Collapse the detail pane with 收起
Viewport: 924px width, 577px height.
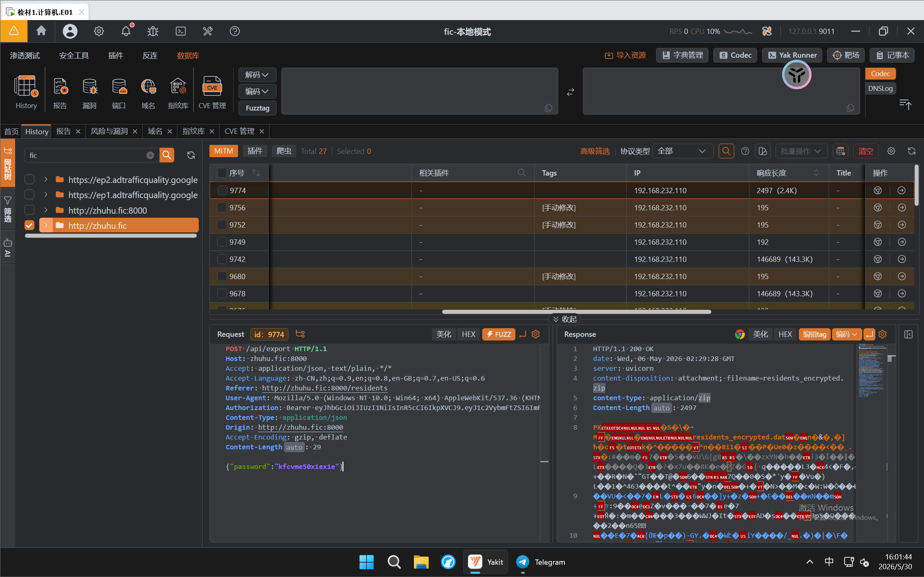coord(564,319)
